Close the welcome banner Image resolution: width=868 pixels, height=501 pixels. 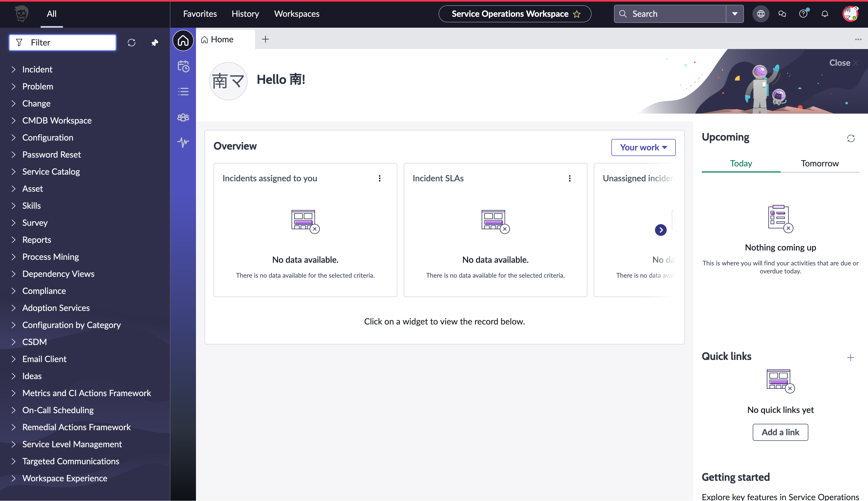click(844, 63)
